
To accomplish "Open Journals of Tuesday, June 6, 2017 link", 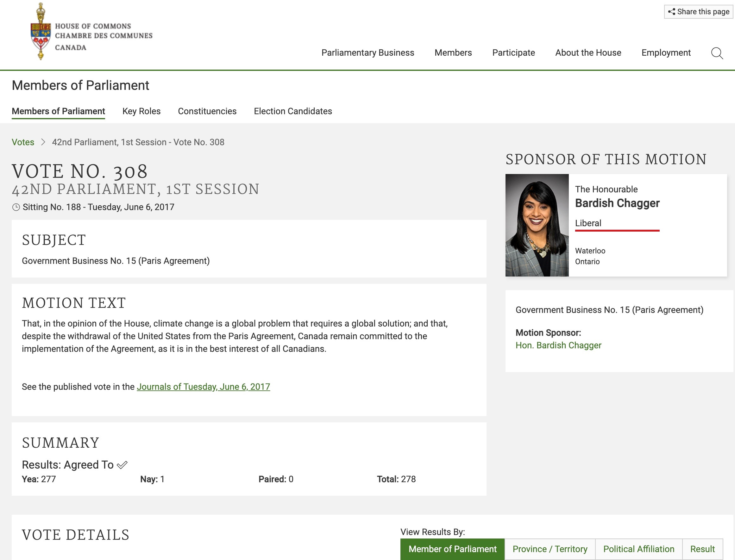I will 204,387.
